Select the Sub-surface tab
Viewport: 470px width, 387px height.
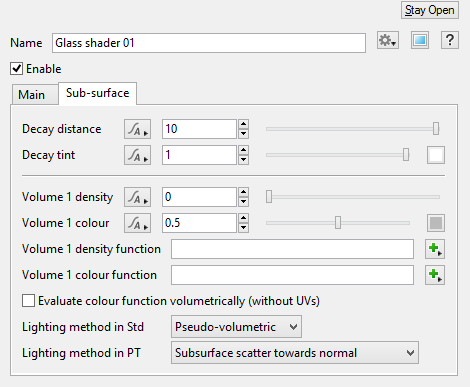click(97, 93)
